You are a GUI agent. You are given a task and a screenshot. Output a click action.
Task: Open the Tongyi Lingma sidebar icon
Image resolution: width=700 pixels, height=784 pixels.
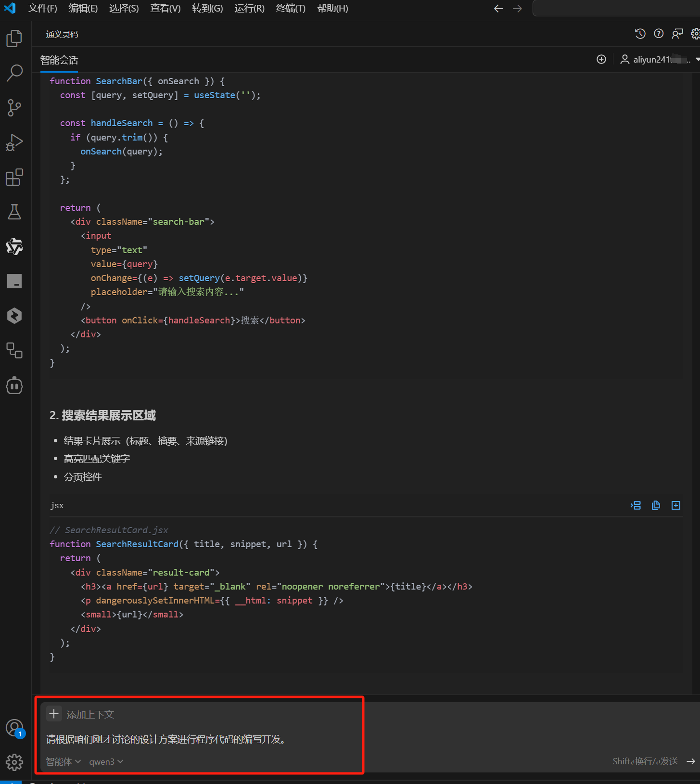pyautogui.click(x=14, y=246)
